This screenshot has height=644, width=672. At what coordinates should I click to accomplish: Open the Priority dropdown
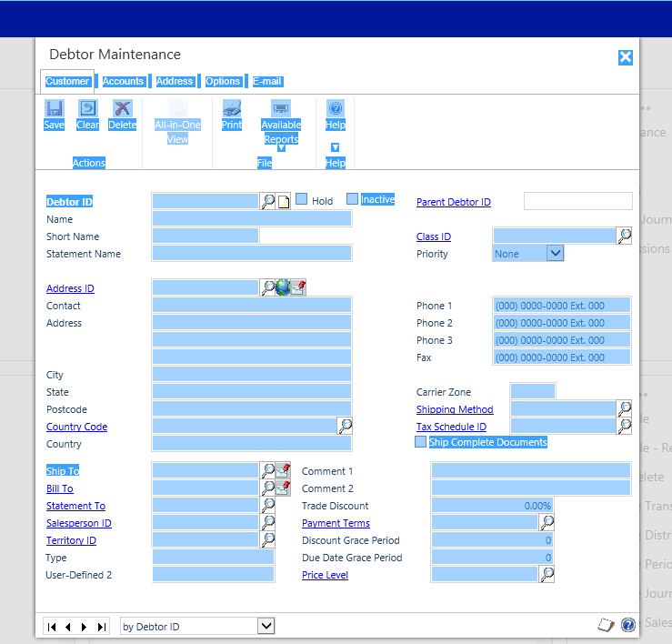(555, 254)
